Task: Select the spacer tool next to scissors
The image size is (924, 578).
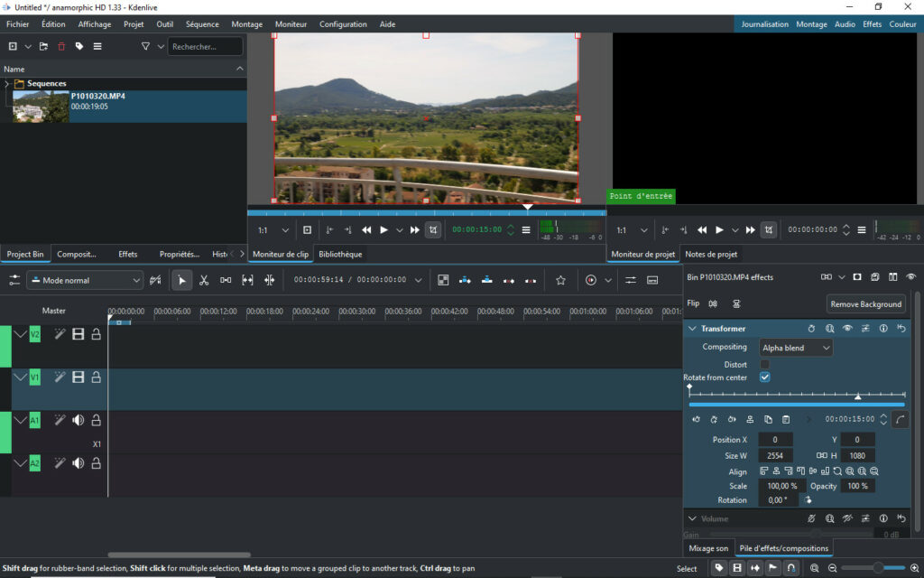Action: [x=226, y=280]
